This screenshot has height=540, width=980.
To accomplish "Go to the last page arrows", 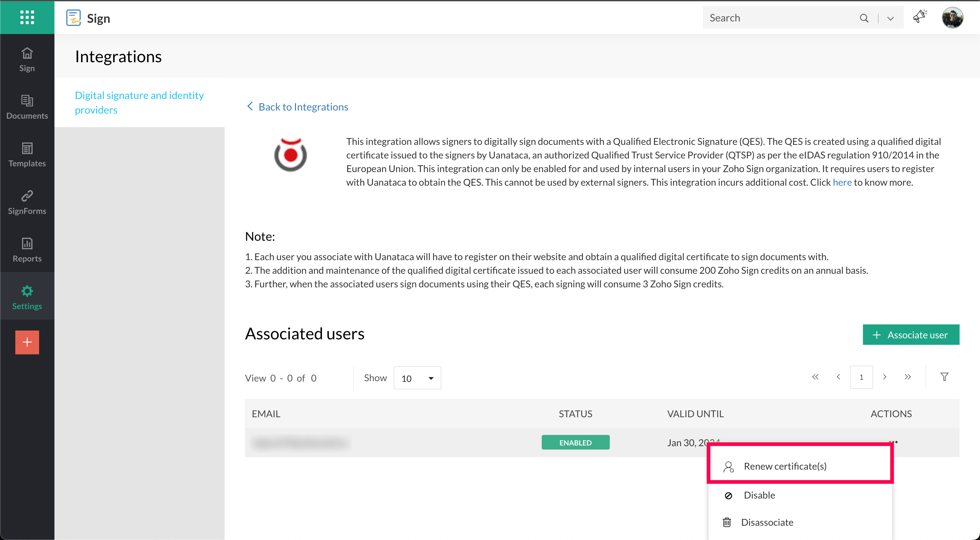I will [908, 377].
